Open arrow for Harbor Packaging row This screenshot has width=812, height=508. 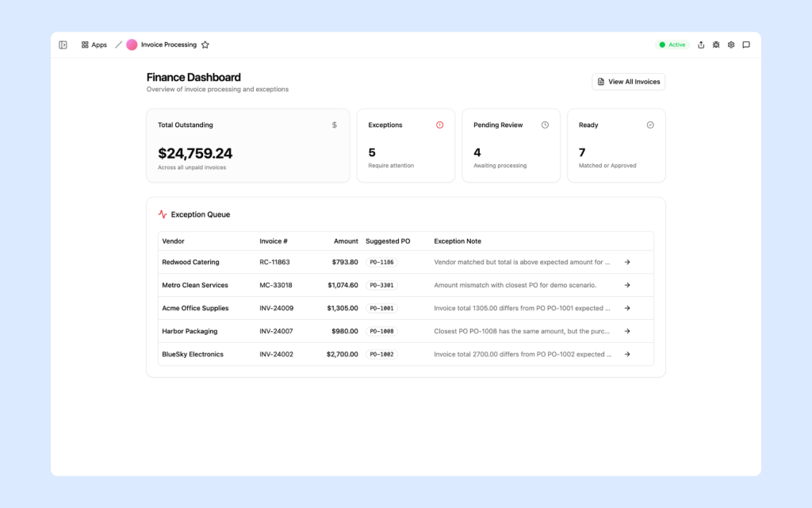pos(627,331)
